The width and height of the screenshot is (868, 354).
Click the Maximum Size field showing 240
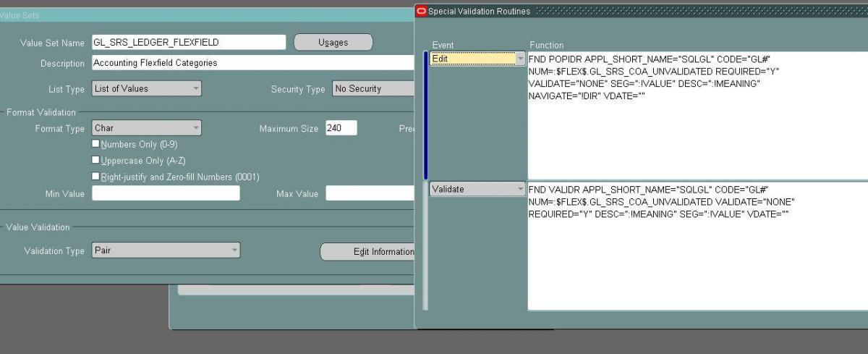tap(341, 128)
